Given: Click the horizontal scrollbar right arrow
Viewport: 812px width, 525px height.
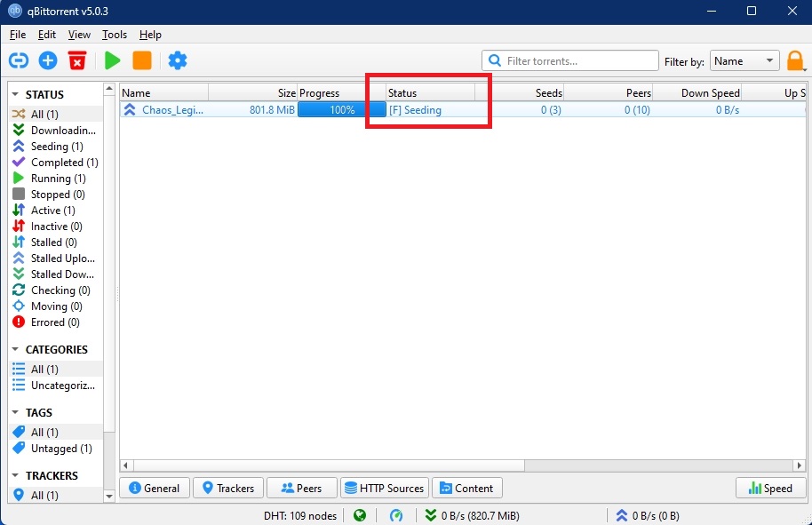Looking at the screenshot, I should [799, 465].
